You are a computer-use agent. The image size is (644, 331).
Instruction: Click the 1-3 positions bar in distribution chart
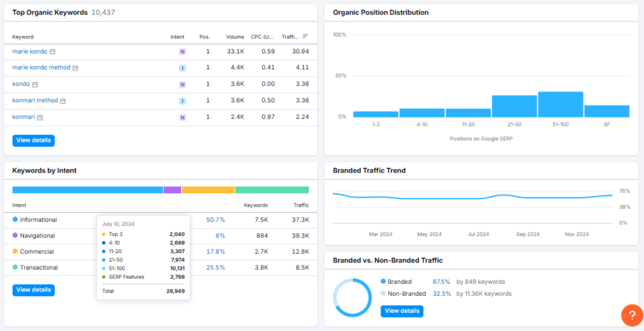point(376,114)
